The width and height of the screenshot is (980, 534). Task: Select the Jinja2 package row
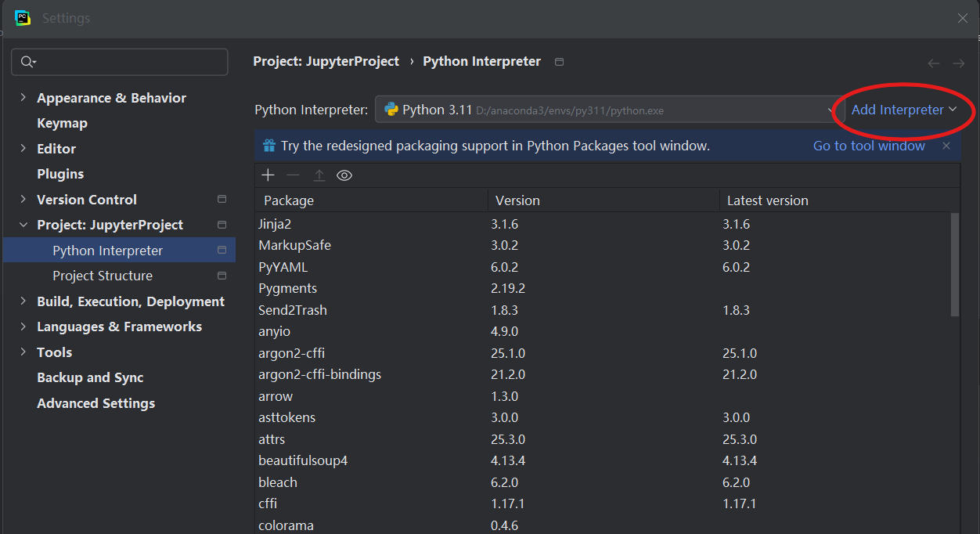pyautogui.click(x=602, y=224)
